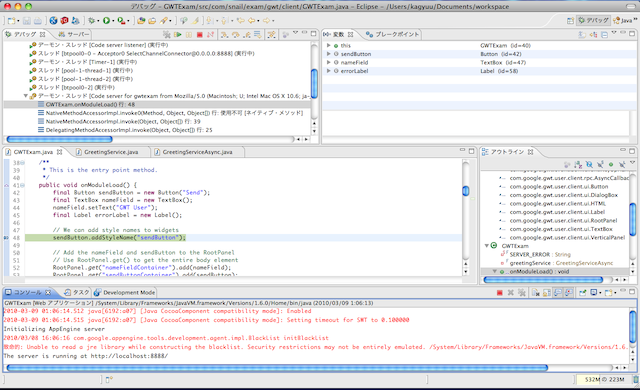Click the Forward navigation arrow in toolbar
Image resolution: width=640 pixels, height=390 pixels.
pos(267,20)
